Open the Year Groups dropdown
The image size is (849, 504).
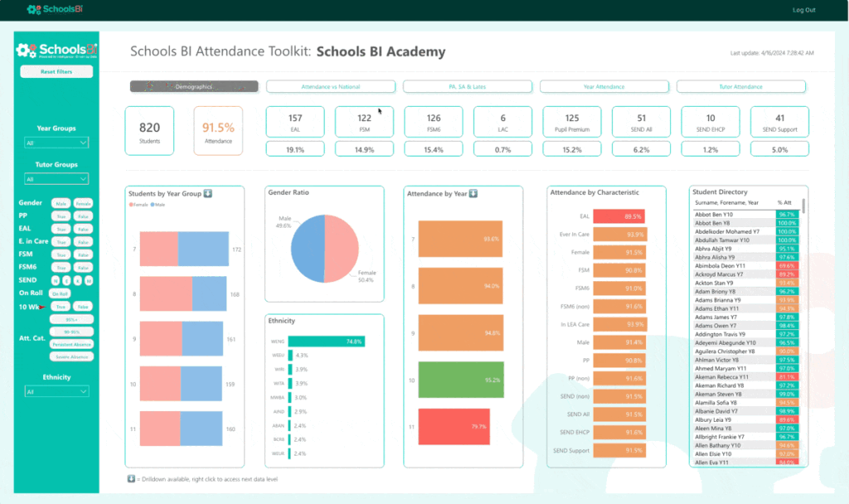tap(56, 143)
